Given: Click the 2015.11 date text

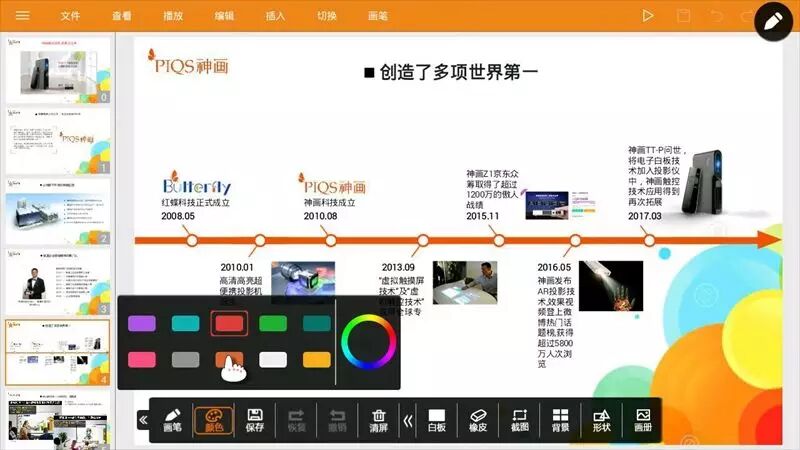Looking at the screenshot, I should [x=483, y=216].
